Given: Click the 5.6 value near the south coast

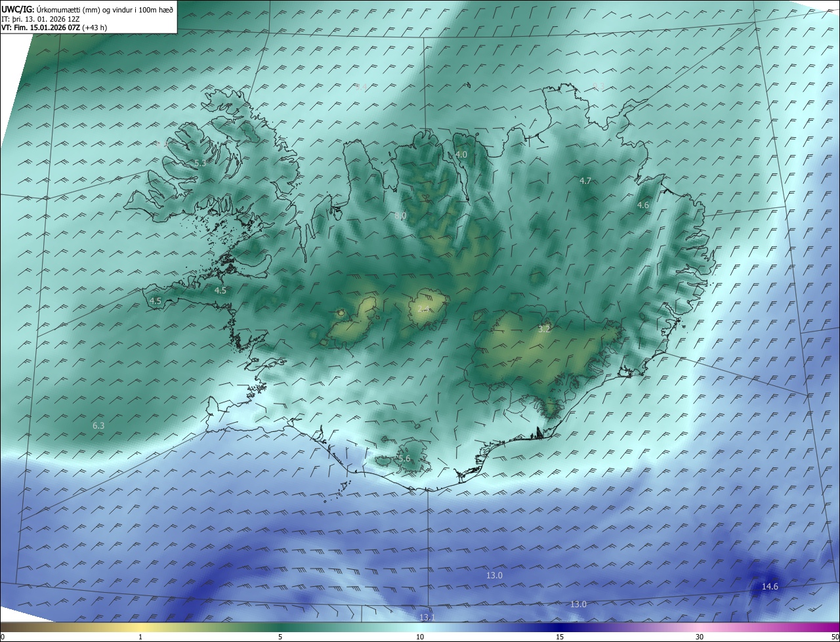Looking at the screenshot, I should click(x=404, y=459).
